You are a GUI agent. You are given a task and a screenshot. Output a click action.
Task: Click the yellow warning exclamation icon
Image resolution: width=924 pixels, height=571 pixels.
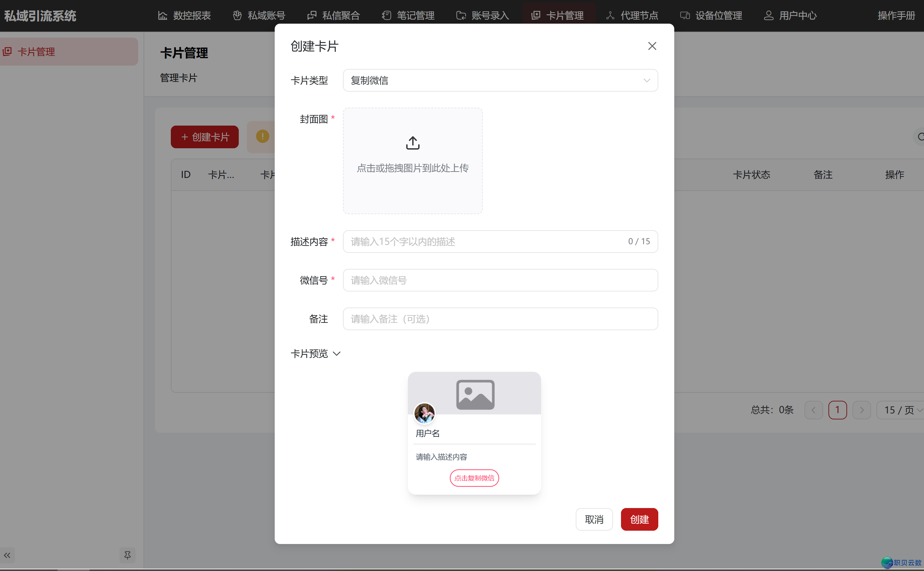click(262, 136)
